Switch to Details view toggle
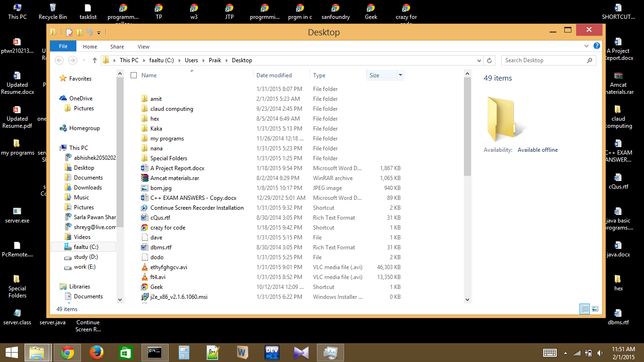Image resolution: width=644 pixels, height=362 pixels. (x=585, y=309)
